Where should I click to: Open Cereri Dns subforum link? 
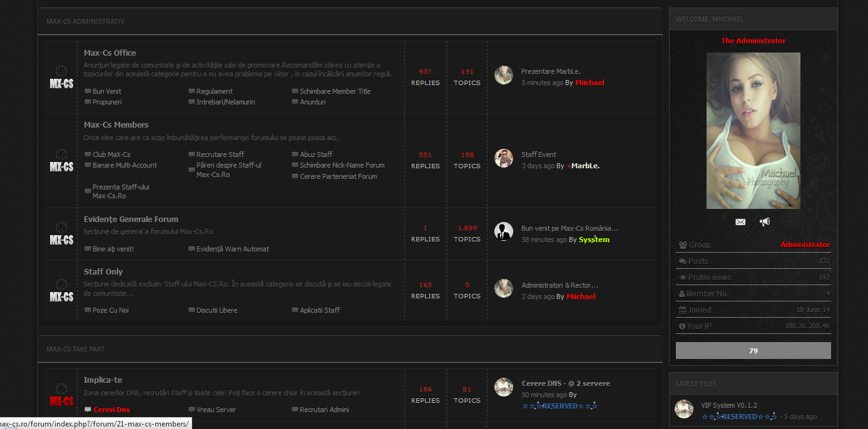tap(111, 410)
